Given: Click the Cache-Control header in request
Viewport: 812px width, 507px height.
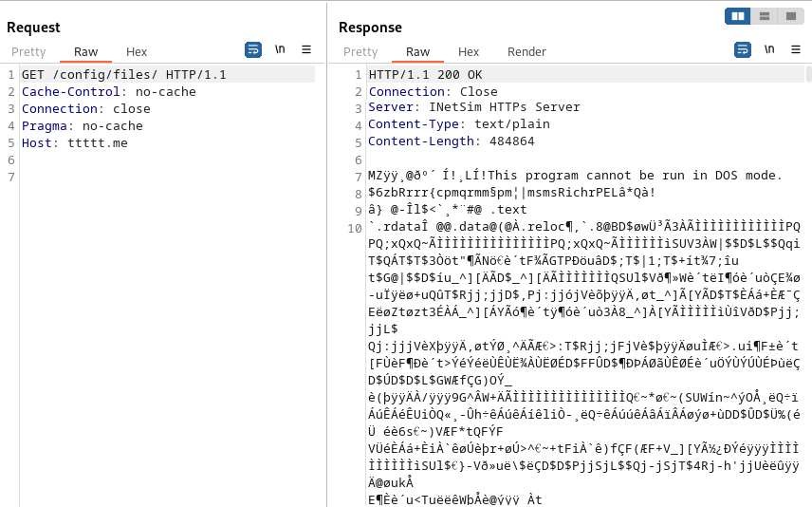Looking at the screenshot, I should [109, 92].
